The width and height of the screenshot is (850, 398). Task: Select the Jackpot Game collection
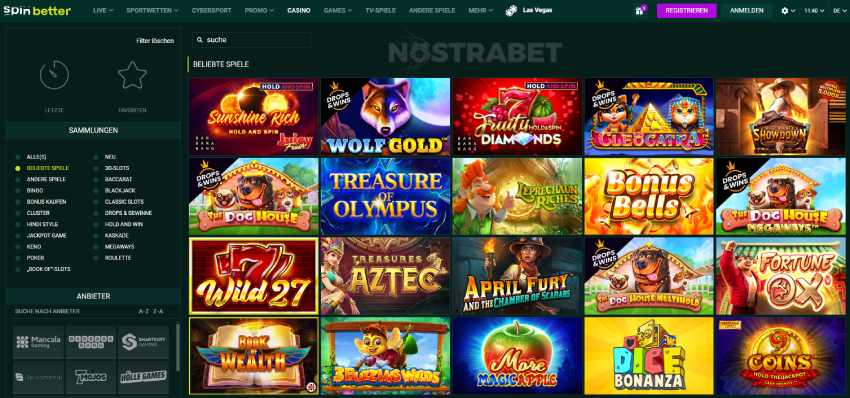tap(46, 235)
